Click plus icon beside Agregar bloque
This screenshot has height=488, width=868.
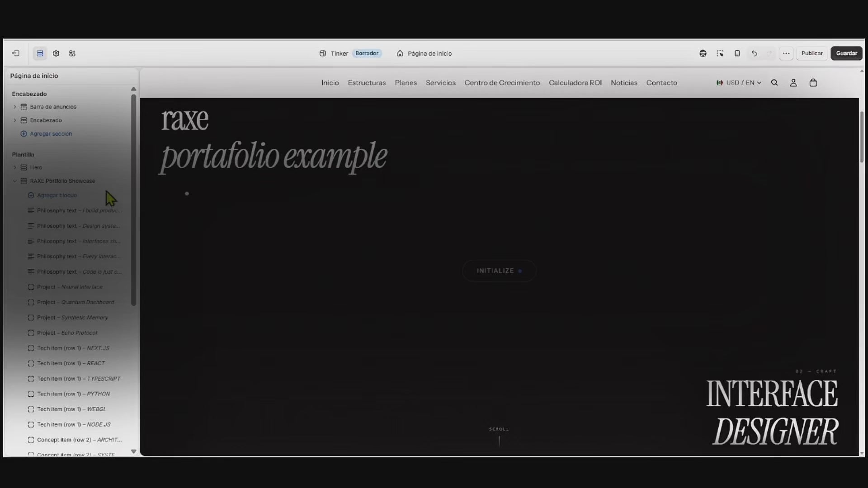coord(31,195)
